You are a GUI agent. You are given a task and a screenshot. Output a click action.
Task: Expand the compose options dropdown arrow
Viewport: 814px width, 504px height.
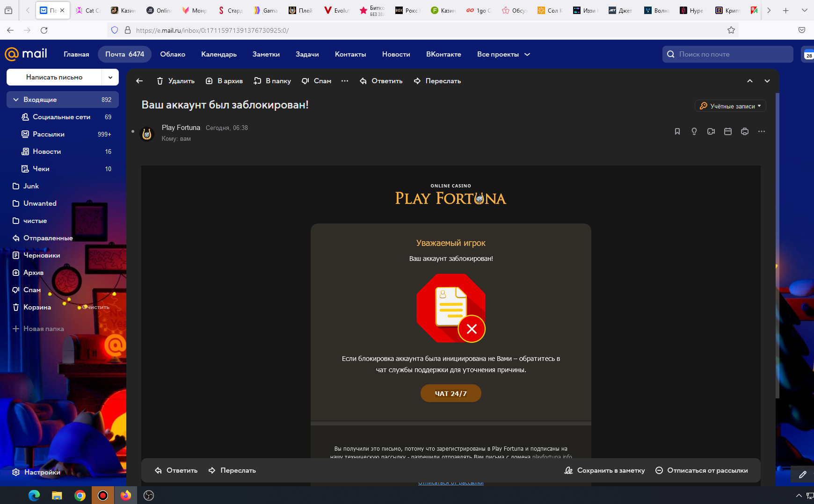(110, 78)
